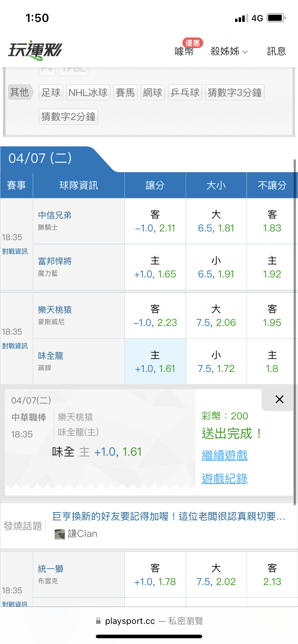Select 樂天桃猿 over 7.5, 2.06

coord(216,316)
